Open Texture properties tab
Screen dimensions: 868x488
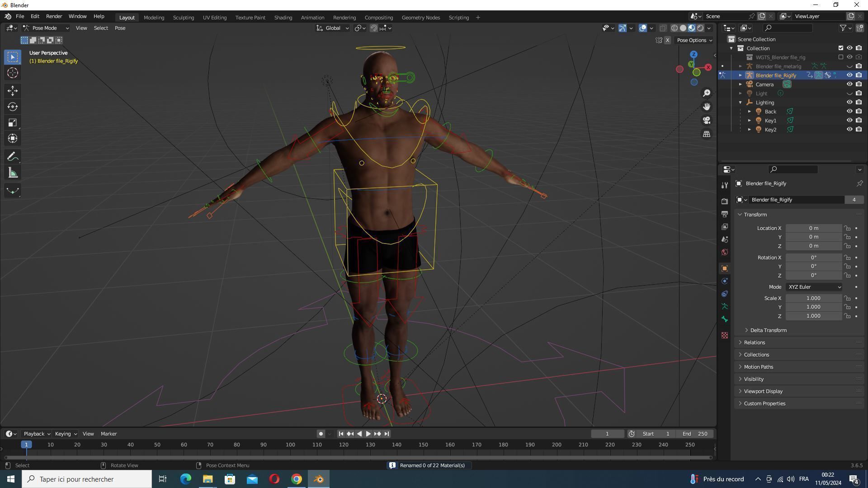pyautogui.click(x=725, y=335)
